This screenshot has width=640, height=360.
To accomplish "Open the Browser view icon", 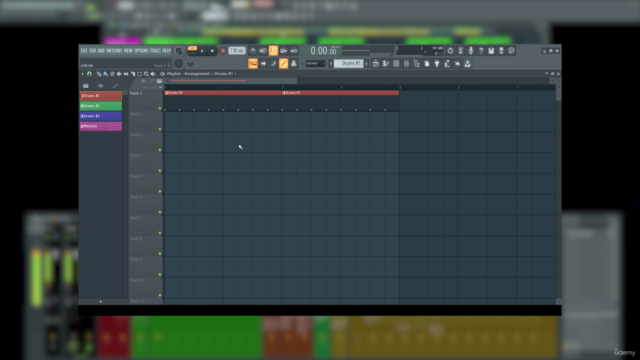I will [x=416, y=64].
